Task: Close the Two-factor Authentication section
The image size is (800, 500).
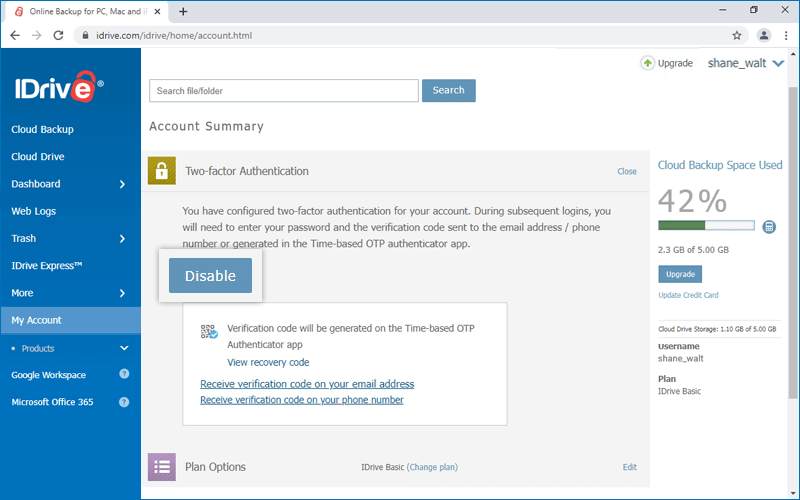Action: coord(626,171)
